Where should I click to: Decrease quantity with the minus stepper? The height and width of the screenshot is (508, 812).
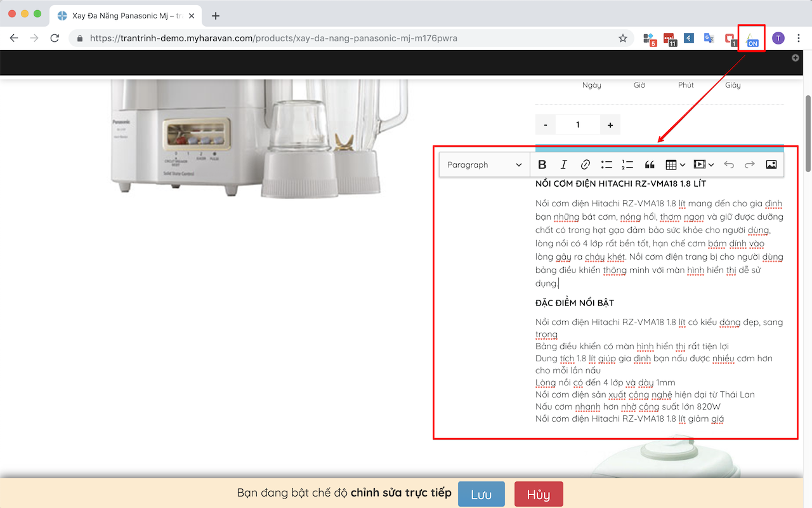[545, 124]
